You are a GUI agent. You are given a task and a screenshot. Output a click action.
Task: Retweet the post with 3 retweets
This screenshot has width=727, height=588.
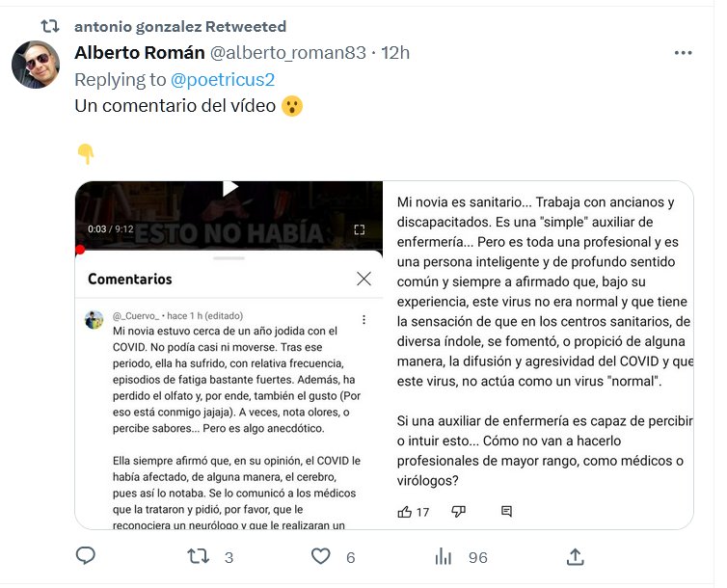[199, 556]
